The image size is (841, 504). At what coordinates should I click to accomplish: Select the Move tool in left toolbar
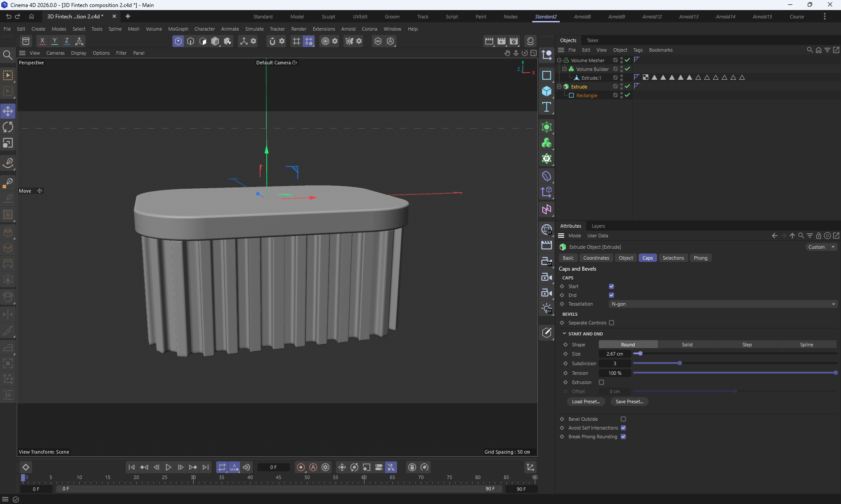8,111
